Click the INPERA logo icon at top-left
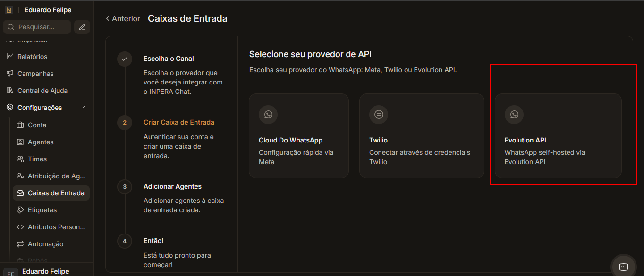This screenshot has width=644, height=276. point(8,10)
